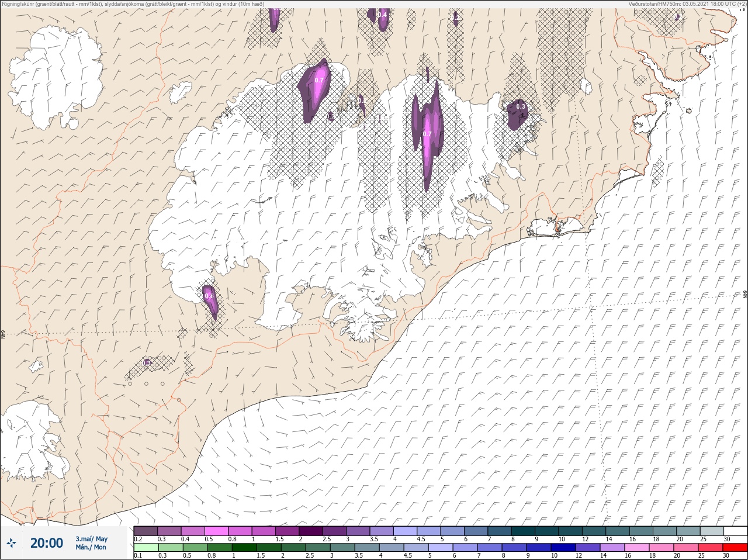Click the Veðurstofan/HM750m run timestamp text

pos(687,4)
